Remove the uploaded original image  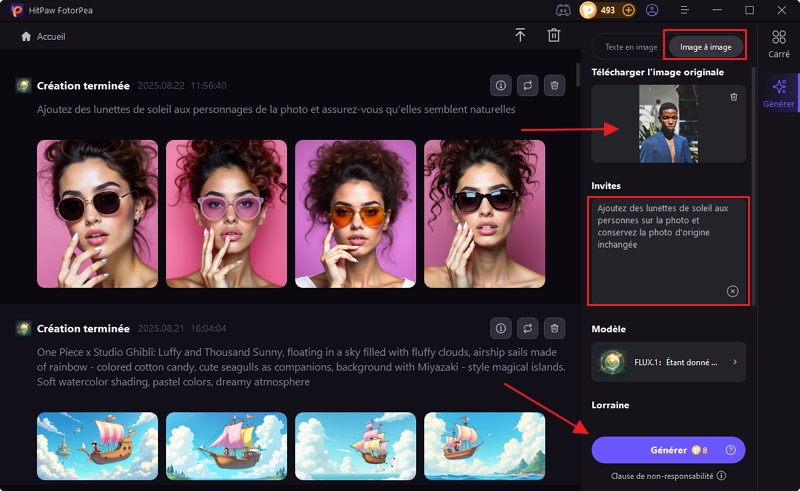[x=734, y=97]
